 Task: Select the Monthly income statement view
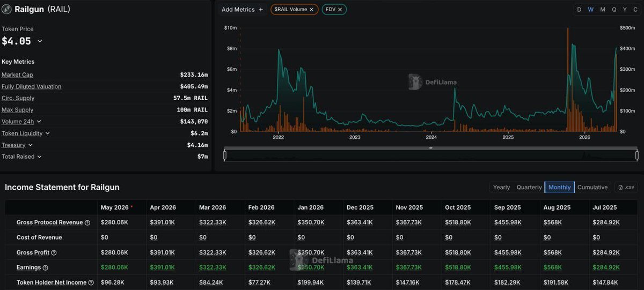pos(560,187)
